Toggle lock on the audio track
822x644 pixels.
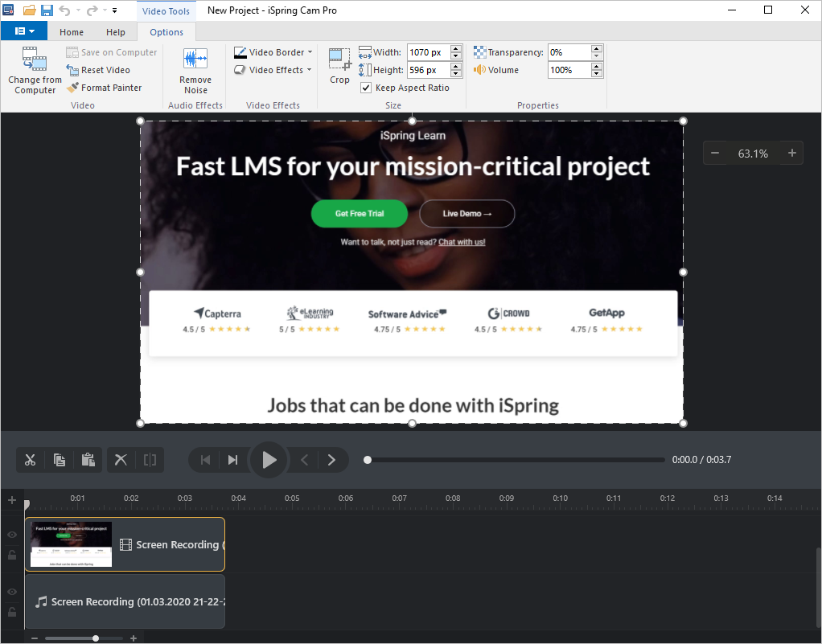12,612
